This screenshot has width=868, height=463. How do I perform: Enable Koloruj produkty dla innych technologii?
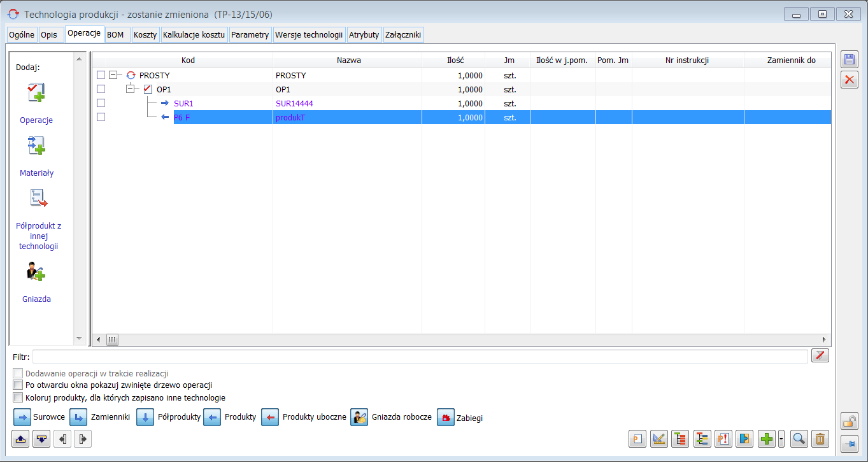tap(18, 398)
